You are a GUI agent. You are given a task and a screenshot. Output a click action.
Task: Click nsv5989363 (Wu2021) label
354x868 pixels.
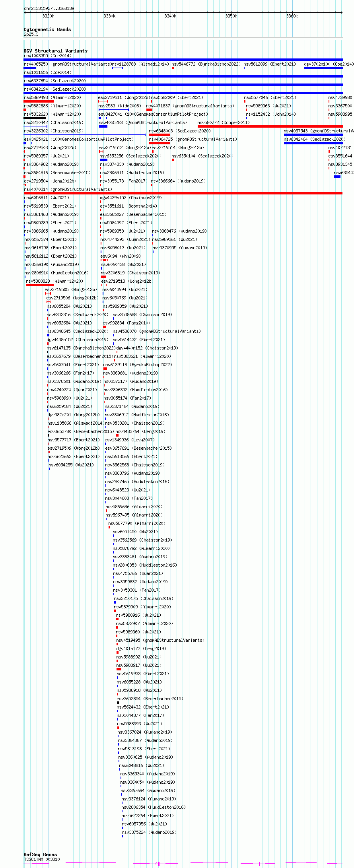point(268,106)
